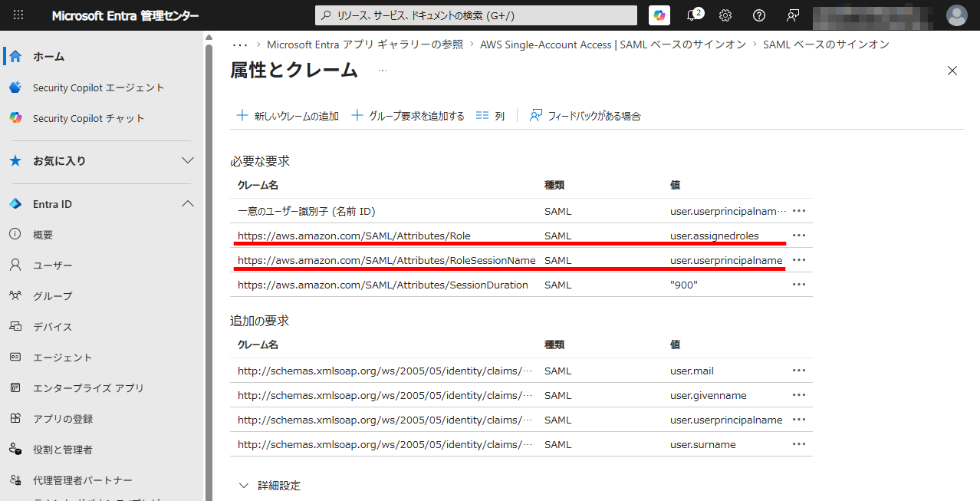Open ユーザー person icon in sidebar
This screenshot has height=501, width=980.
pos(15,265)
